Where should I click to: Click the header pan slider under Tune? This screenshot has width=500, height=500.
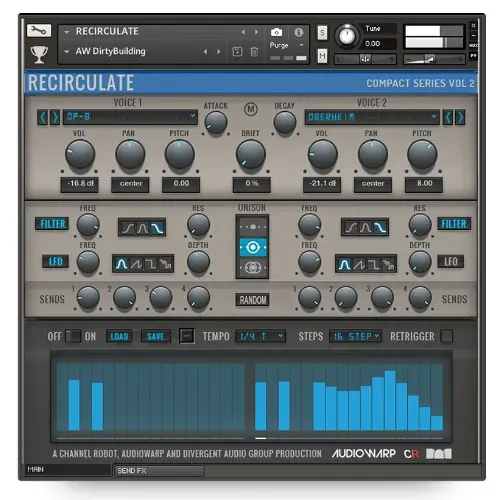point(365,59)
